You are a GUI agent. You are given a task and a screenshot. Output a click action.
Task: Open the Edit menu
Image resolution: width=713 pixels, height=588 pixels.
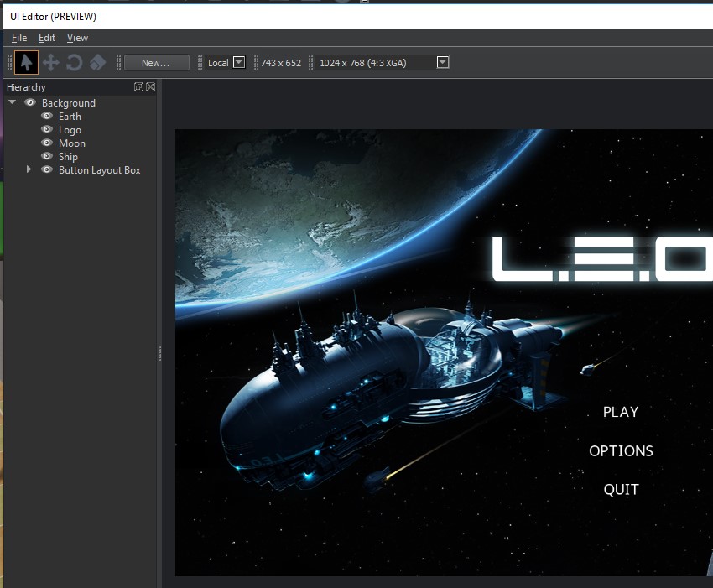[46, 37]
